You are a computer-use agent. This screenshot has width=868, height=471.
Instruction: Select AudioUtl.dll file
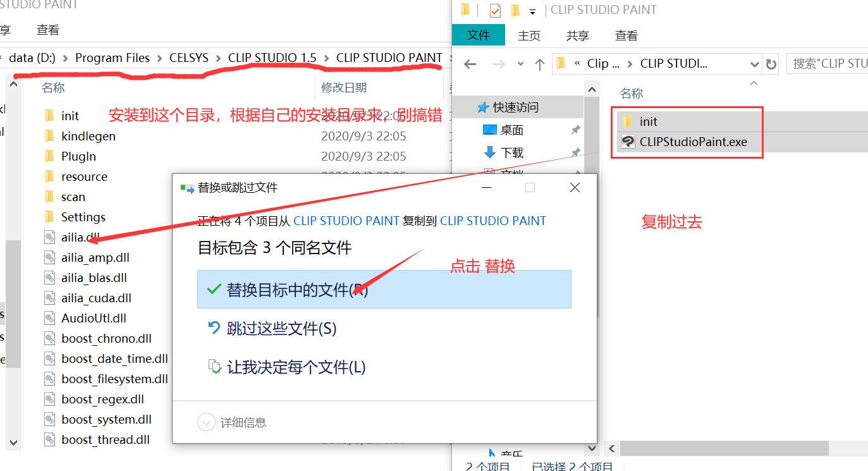94,318
